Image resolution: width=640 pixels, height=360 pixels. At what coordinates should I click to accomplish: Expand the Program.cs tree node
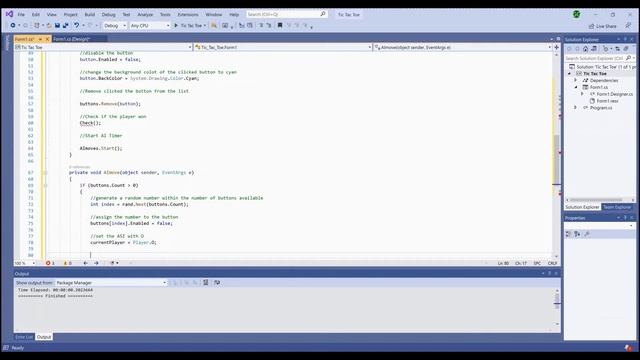[576, 108]
